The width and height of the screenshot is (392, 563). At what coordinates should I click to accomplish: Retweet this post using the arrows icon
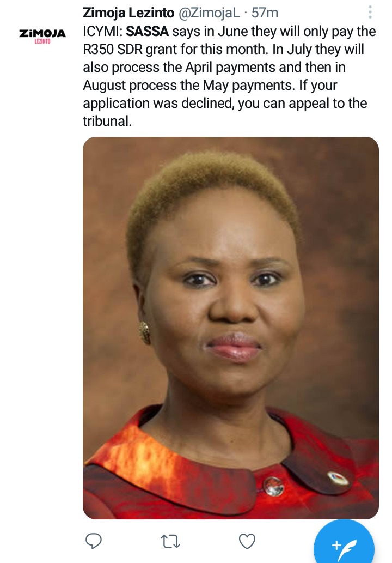coord(170,541)
